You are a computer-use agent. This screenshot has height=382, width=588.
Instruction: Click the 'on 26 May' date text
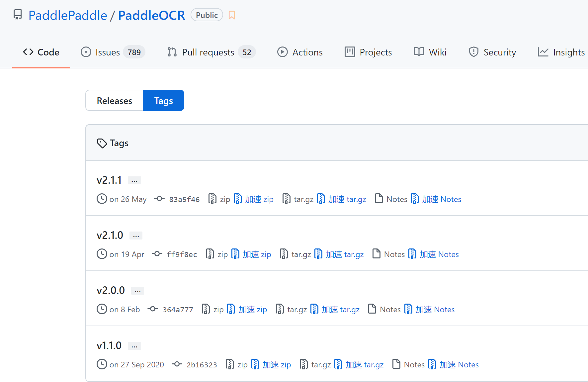128,199
